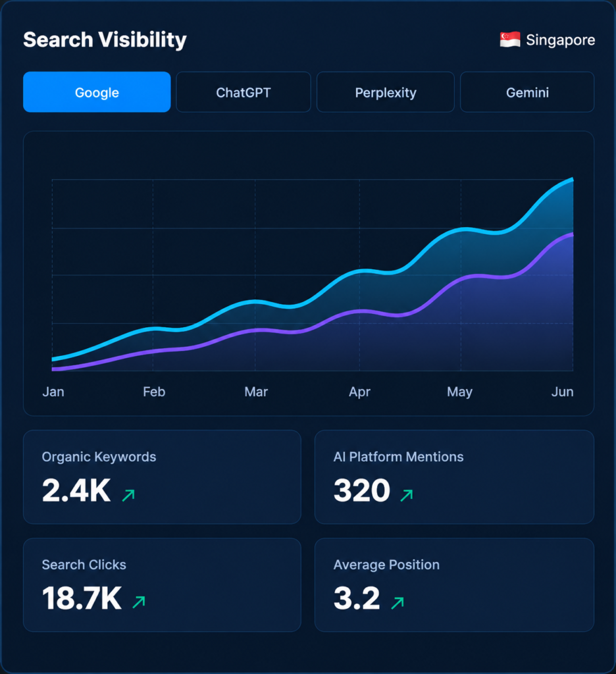Viewport: 616px width, 674px height.
Task: Click the green arrow beside 3.2
Action: [398, 603]
